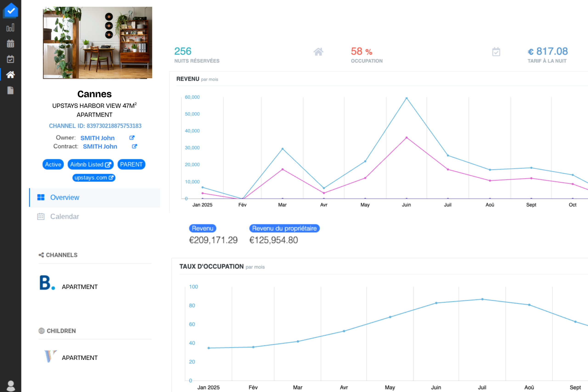The width and height of the screenshot is (588, 392).
Task: Toggle Revenu du propriétaire legend badge
Action: [x=284, y=228]
